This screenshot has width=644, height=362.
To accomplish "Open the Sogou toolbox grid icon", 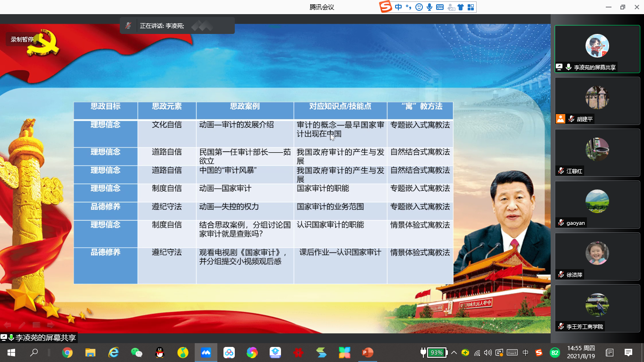I will pos(471,7).
